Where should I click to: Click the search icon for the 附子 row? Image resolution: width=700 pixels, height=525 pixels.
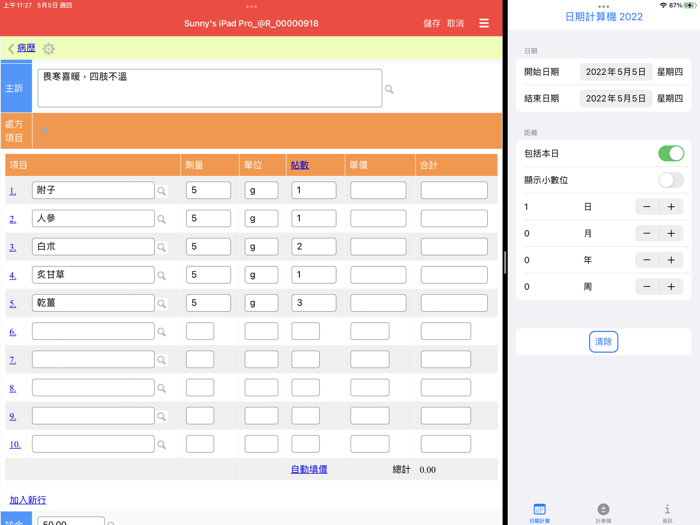[162, 191]
